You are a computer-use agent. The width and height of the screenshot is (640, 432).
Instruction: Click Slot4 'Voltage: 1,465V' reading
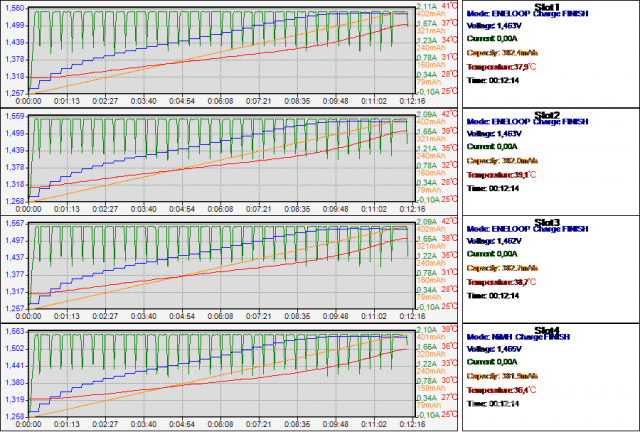[x=494, y=349]
